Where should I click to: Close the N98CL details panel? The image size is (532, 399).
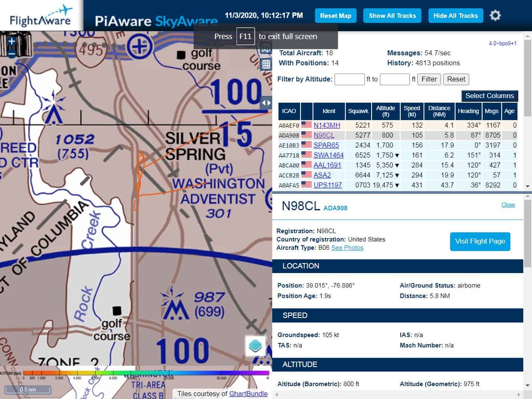point(508,204)
